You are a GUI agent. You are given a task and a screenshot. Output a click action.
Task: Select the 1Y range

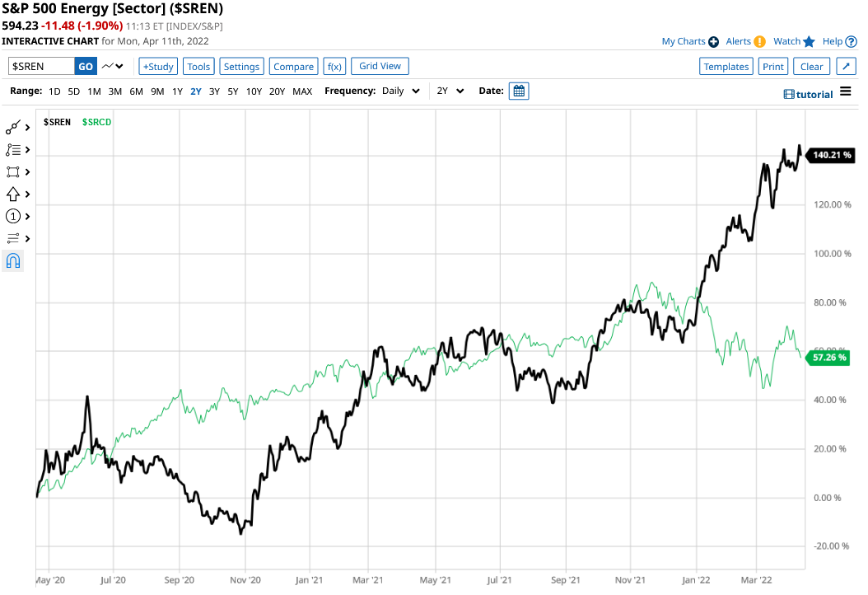(x=177, y=91)
